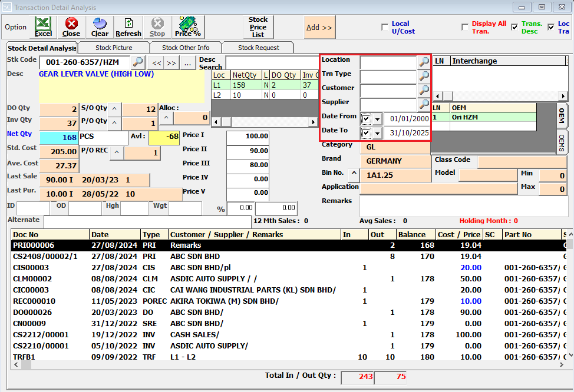Open the Date From dropdown arrow

(x=377, y=119)
